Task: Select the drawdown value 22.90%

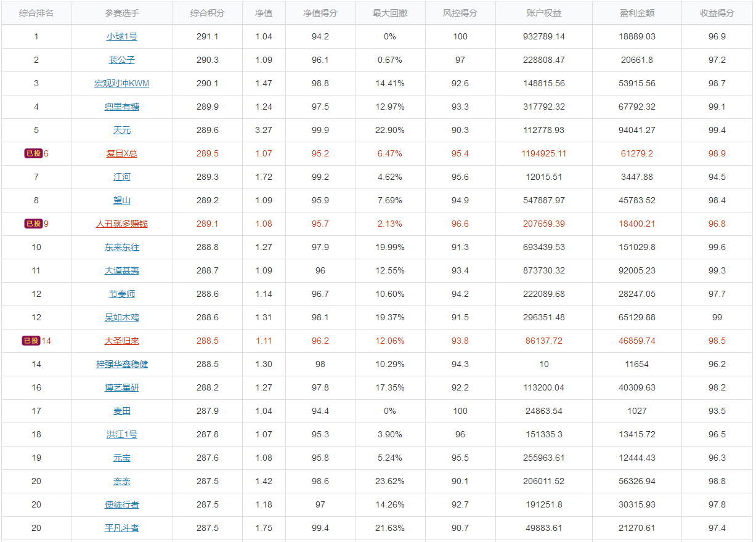Action: tap(389, 130)
